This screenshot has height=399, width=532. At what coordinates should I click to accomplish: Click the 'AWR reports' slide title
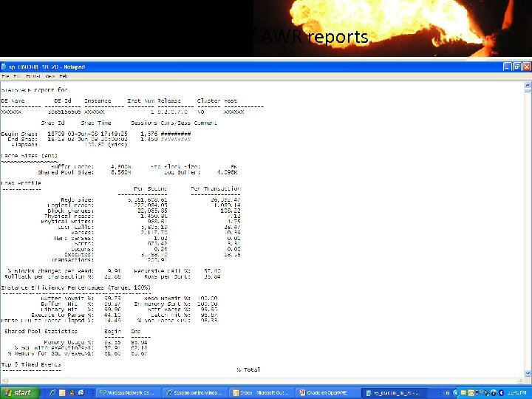coord(315,37)
